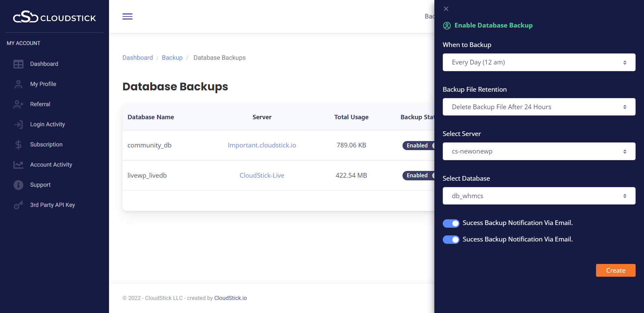Viewport: 644px width, 313px height.
Task: Click the hamburger menu icon
Action: [x=127, y=16]
